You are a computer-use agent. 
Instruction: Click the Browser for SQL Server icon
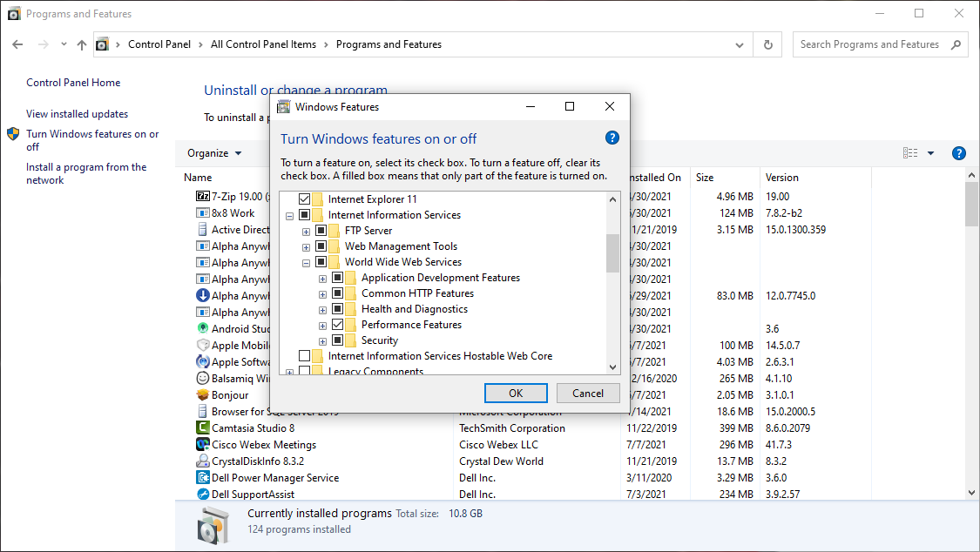202,412
